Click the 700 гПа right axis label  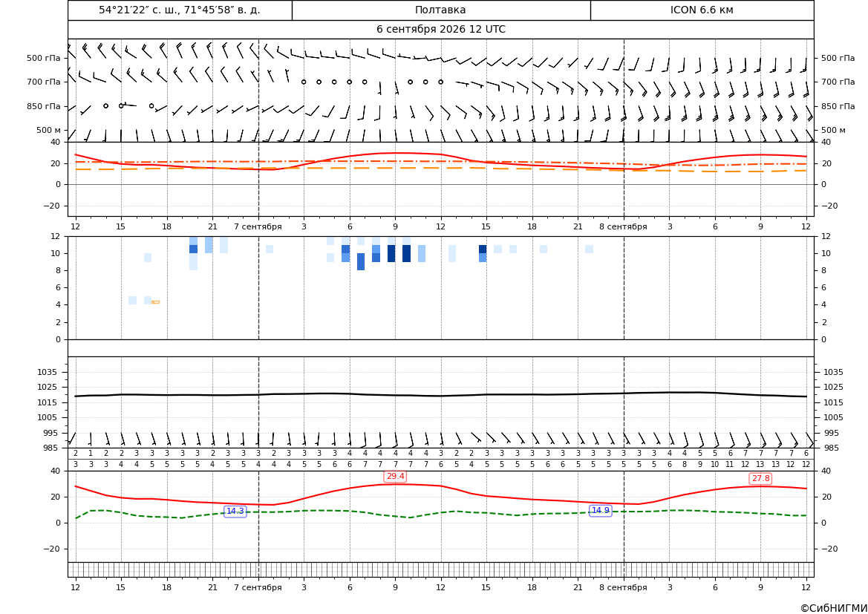coord(838,82)
